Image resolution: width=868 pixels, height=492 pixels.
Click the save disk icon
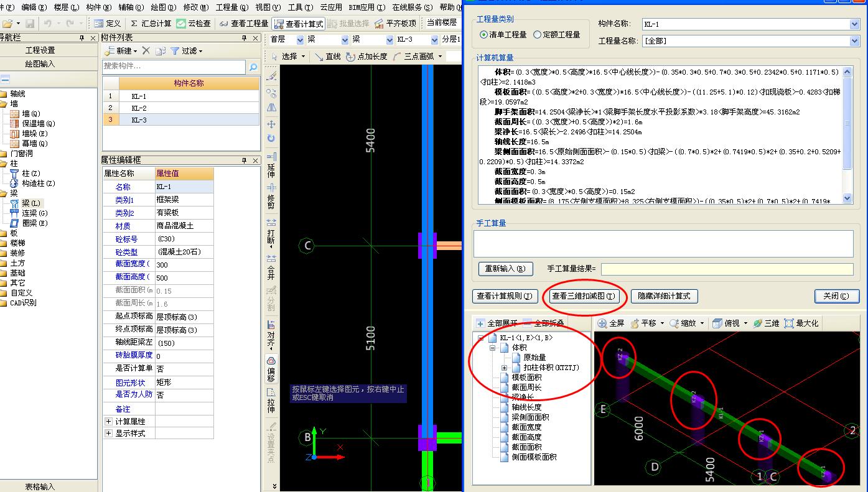click(x=30, y=23)
